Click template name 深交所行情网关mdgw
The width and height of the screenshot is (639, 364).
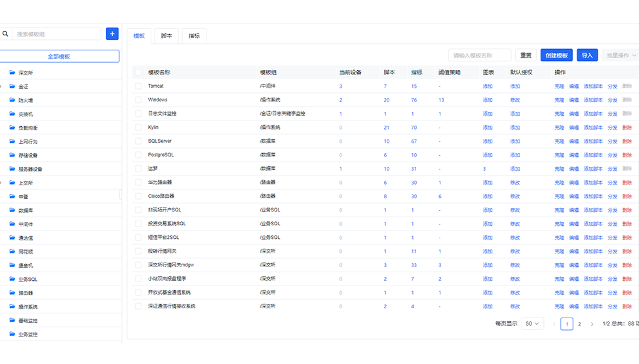[171, 265]
